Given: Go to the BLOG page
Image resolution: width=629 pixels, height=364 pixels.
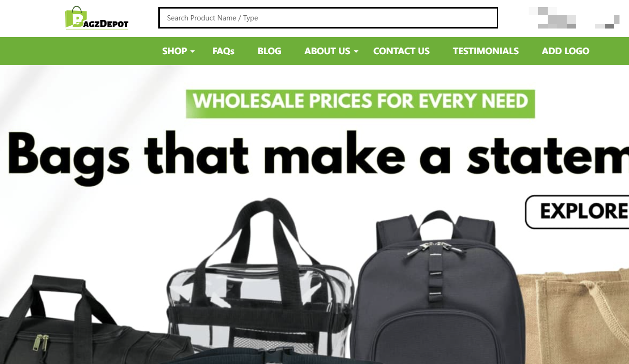Looking at the screenshot, I should (270, 51).
